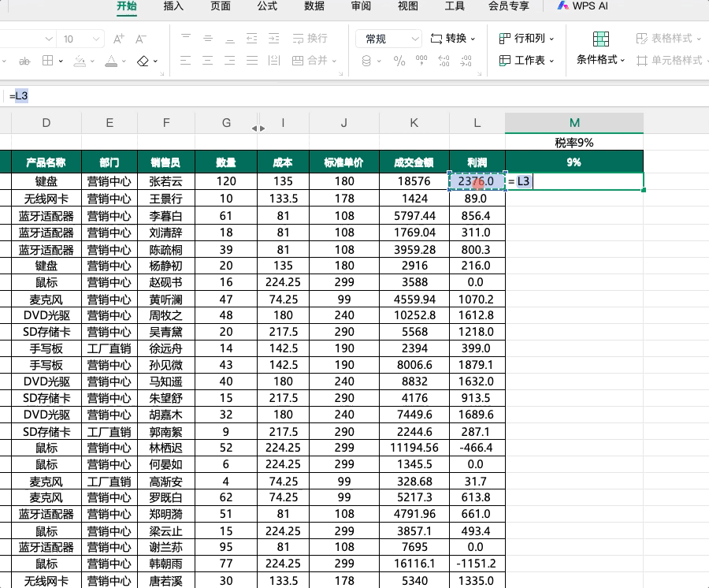The height and width of the screenshot is (588, 709).
Task: Click hidden column marker between G and I
Action: 258,128
